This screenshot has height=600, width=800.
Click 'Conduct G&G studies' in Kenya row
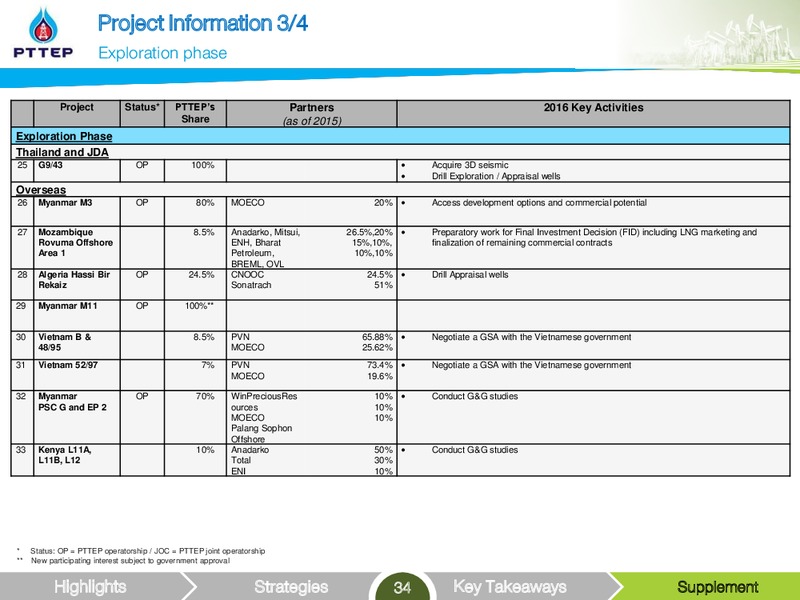[474, 450]
